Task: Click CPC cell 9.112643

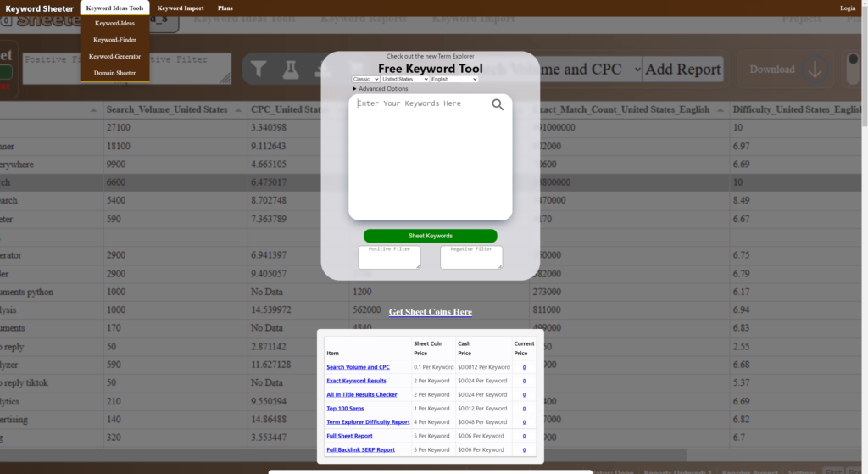Action: point(269,146)
